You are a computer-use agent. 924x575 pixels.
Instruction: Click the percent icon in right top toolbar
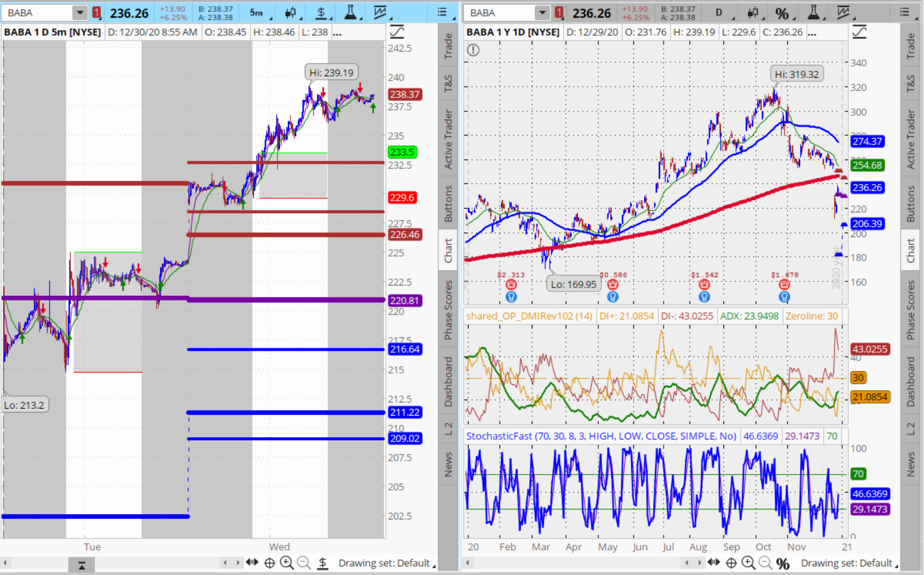coord(782,13)
